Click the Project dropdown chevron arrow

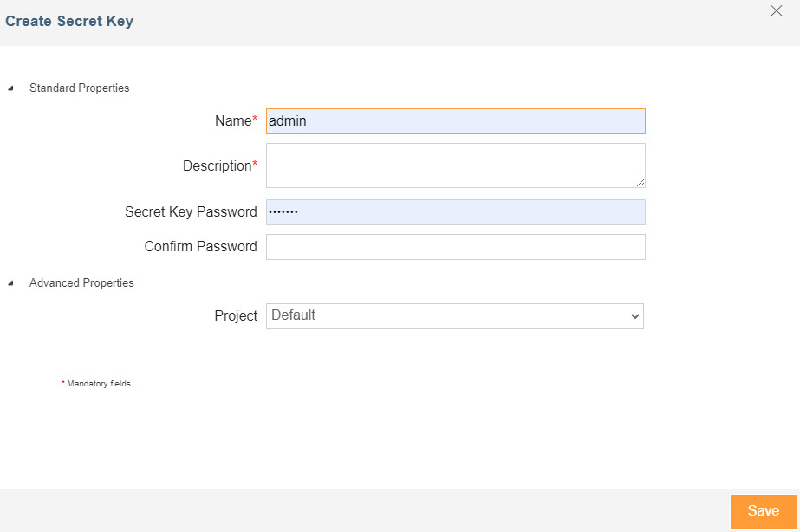click(634, 317)
